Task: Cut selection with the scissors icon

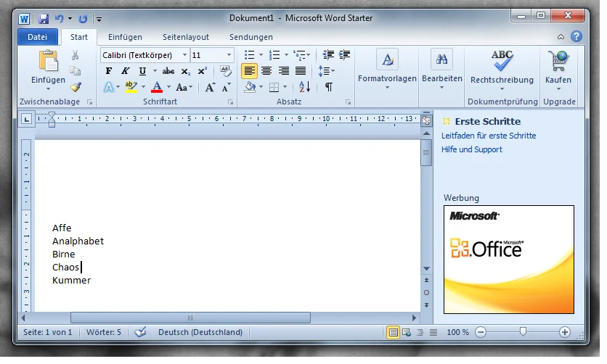Action: [75, 55]
